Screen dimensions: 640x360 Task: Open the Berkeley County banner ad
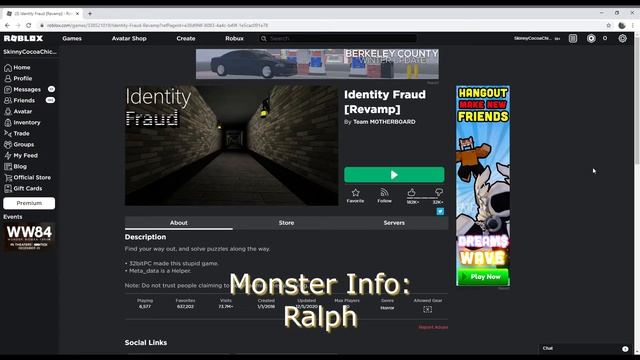(x=317, y=64)
